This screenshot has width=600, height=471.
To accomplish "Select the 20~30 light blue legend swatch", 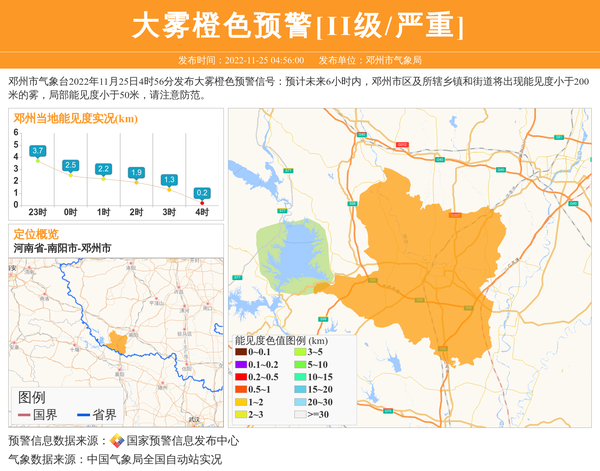I will (300, 401).
